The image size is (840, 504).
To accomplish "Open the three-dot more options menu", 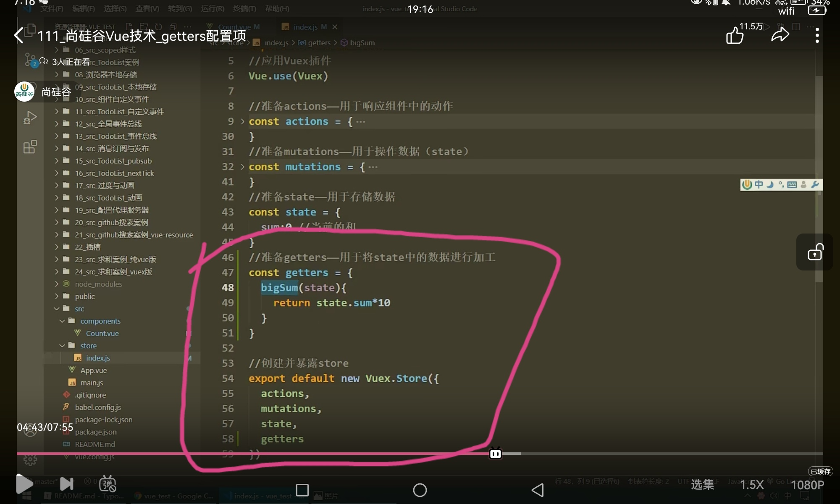I will [x=817, y=35].
